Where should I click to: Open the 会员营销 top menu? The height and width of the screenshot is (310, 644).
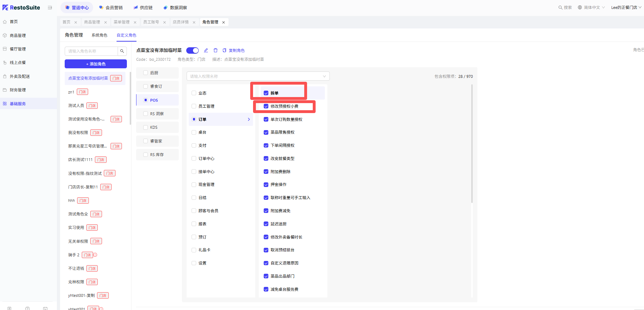(x=111, y=7)
